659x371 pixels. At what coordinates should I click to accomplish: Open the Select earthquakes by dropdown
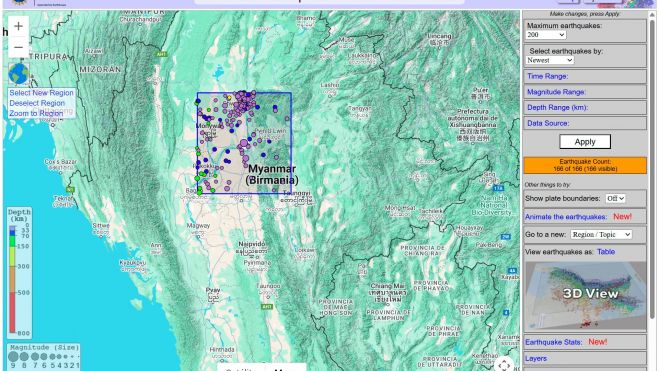coord(550,60)
